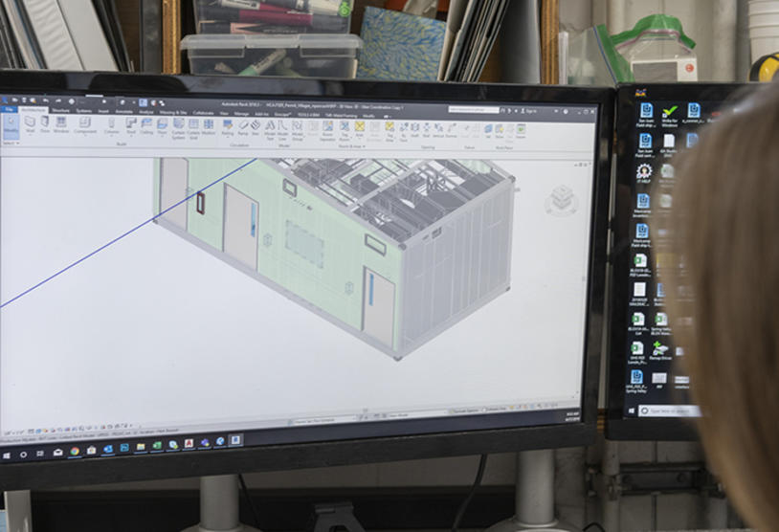Select the Vertical opening tool
Screen dimensions: 779x532
pyautogui.click(x=438, y=131)
